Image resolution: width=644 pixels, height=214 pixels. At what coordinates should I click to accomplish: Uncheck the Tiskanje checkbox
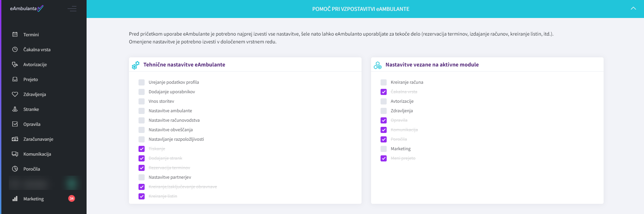(142, 149)
